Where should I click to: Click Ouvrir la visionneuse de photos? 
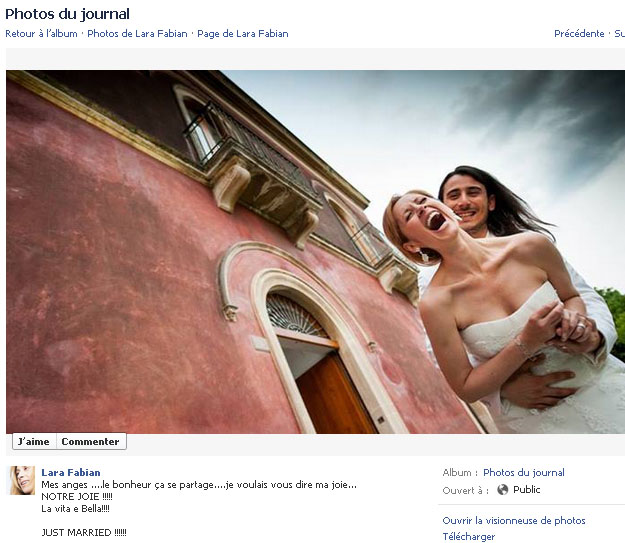514,520
